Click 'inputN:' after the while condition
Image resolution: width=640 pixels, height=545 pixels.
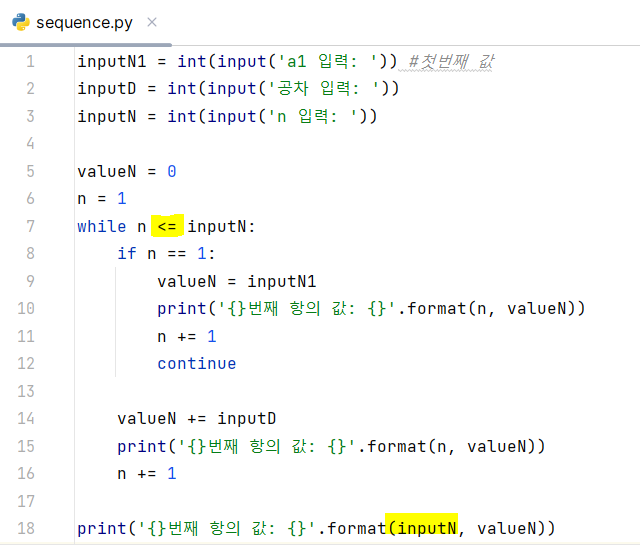(221, 226)
